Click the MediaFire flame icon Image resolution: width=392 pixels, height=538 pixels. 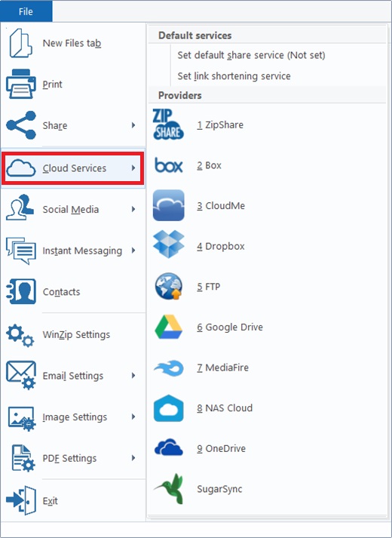[x=169, y=368]
